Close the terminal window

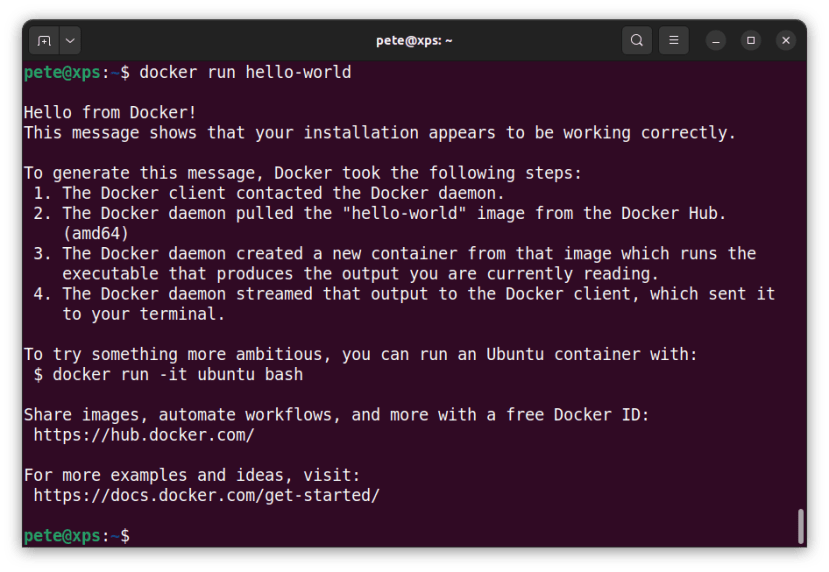pos(786,41)
